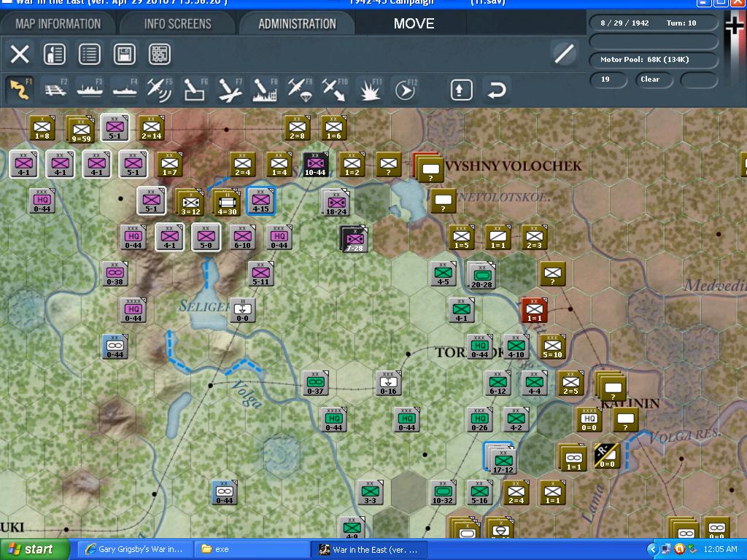Open the MAP INFORMATION tab

click(58, 24)
